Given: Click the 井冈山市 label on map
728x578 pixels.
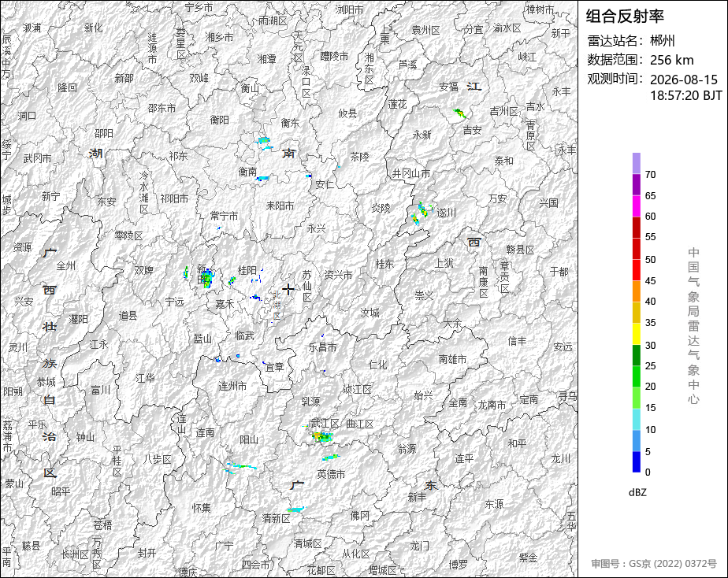Looking at the screenshot, I should click(x=411, y=173).
